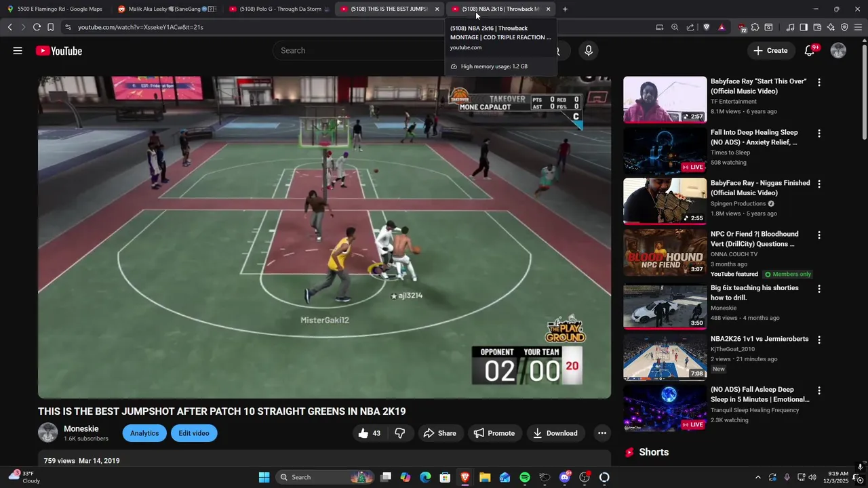
Task: Open the Brave main menu
Action: point(858,27)
